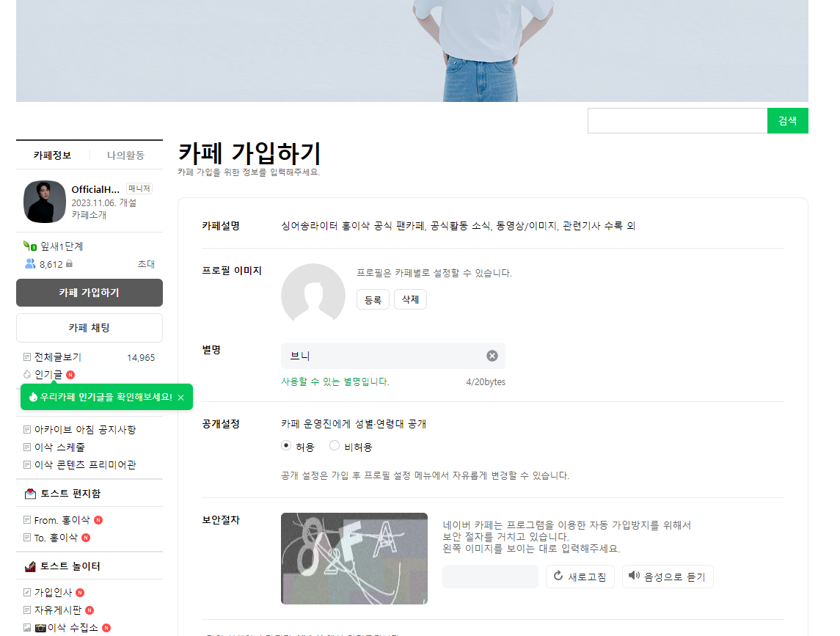Click the camera icon next to 이삭 수집소
This screenshot has width=840, height=636.
pyautogui.click(x=39, y=626)
